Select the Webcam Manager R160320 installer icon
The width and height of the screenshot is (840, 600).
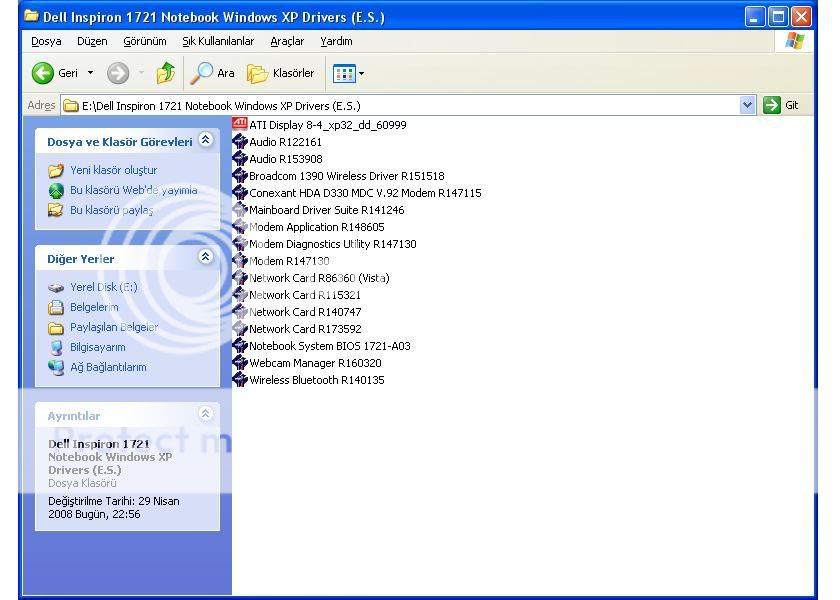[240, 363]
